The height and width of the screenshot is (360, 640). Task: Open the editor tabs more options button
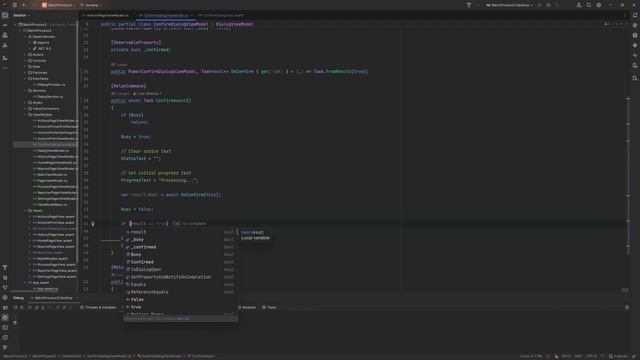(x=625, y=15)
